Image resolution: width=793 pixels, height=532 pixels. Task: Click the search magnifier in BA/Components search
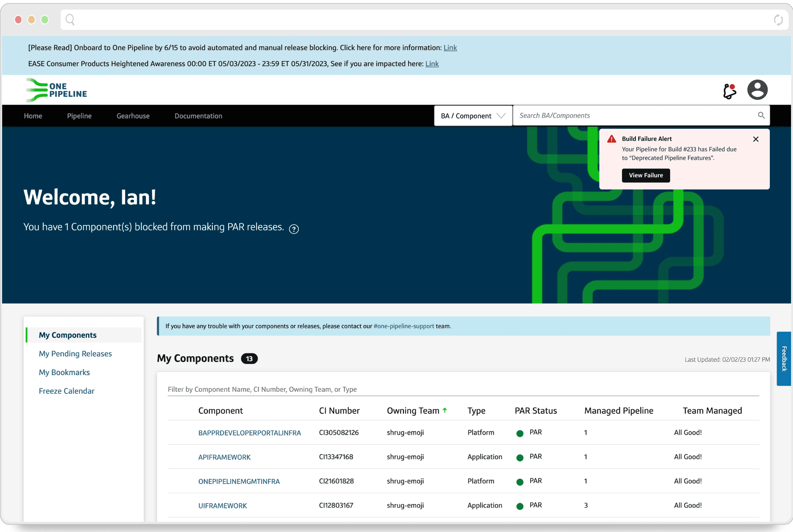(761, 115)
